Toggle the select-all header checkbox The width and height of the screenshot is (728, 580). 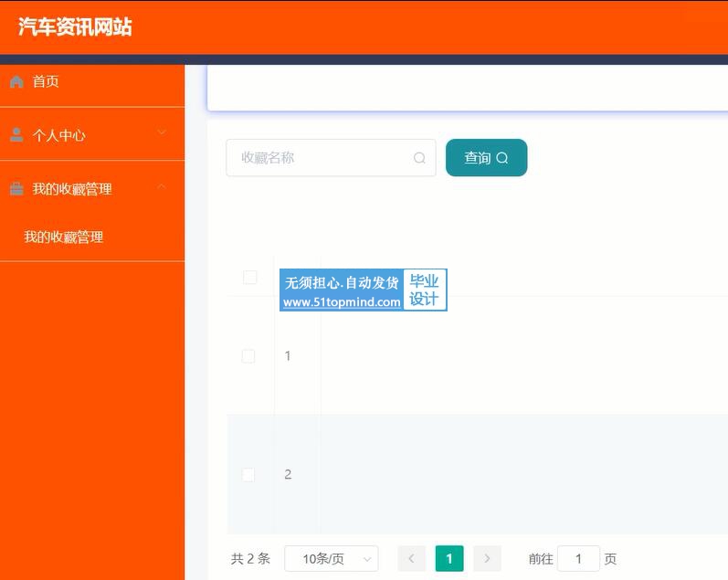(250, 278)
